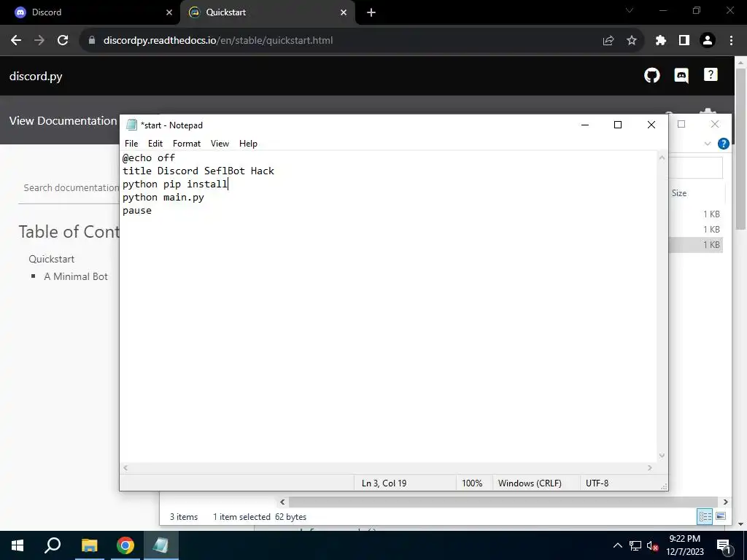Open the discord.py home link
Image resolution: width=747 pixels, height=560 pixels.
[x=36, y=76]
